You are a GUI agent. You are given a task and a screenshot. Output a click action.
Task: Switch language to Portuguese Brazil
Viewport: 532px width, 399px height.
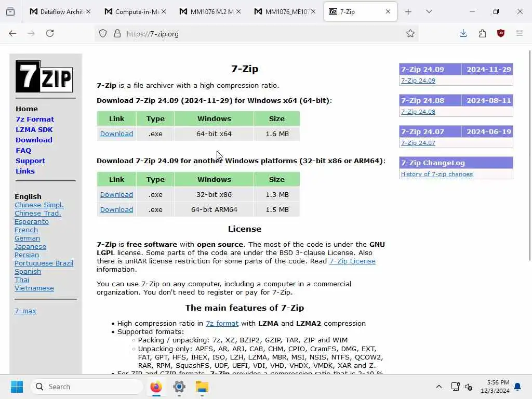click(x=44, y=263)
